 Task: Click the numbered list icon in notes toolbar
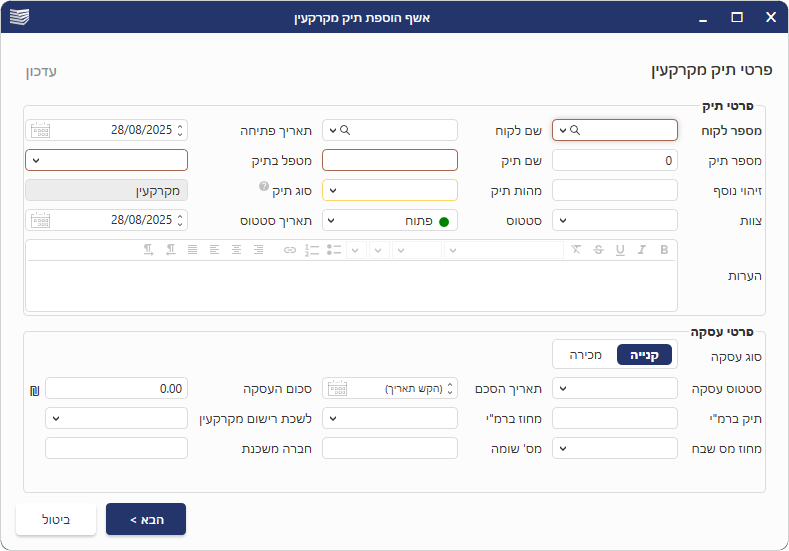(x=312, y=249)
